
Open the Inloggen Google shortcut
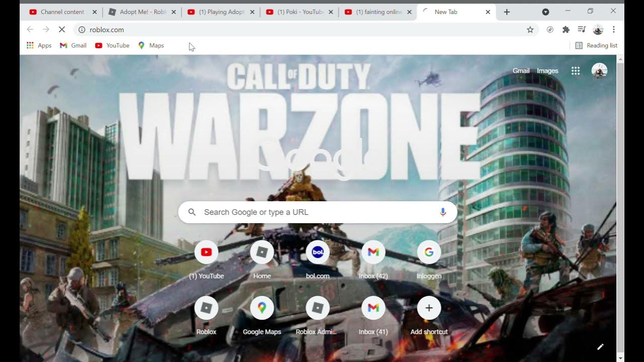429,252
